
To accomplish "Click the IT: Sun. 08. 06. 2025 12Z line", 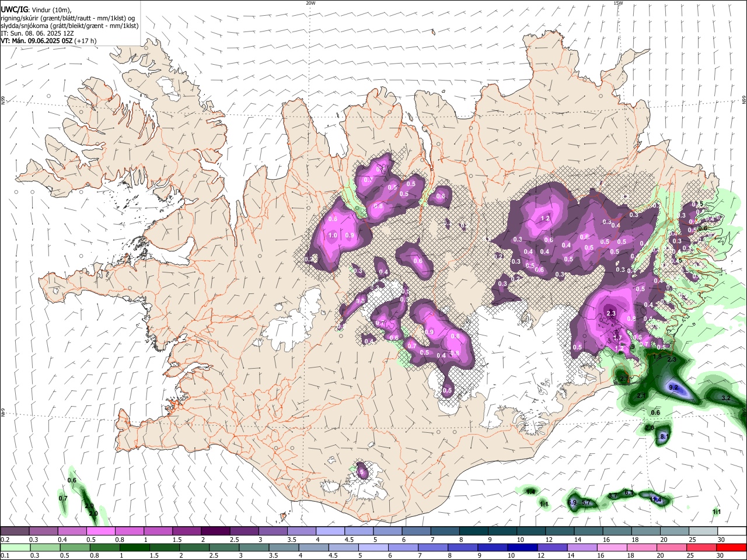I will [37, 33].
